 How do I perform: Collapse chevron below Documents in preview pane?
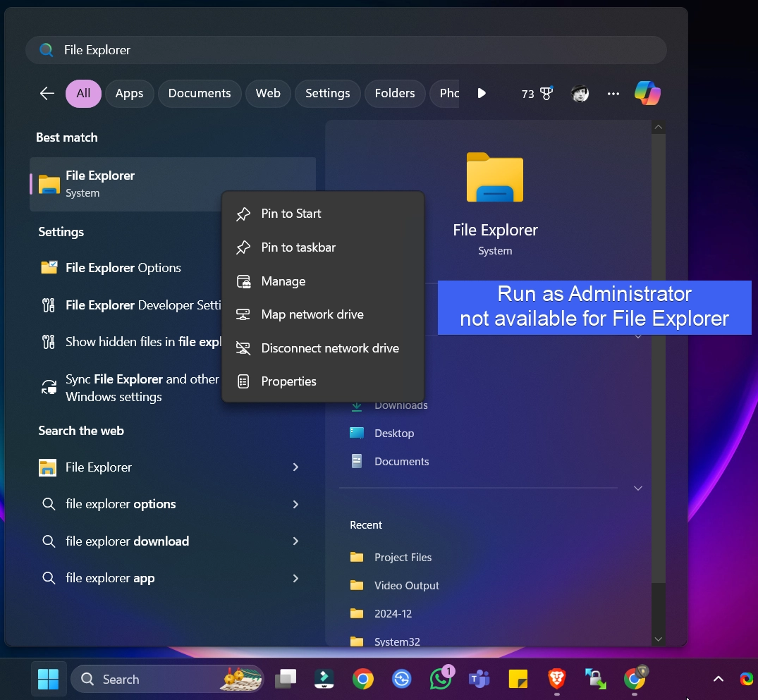point(637,489)
